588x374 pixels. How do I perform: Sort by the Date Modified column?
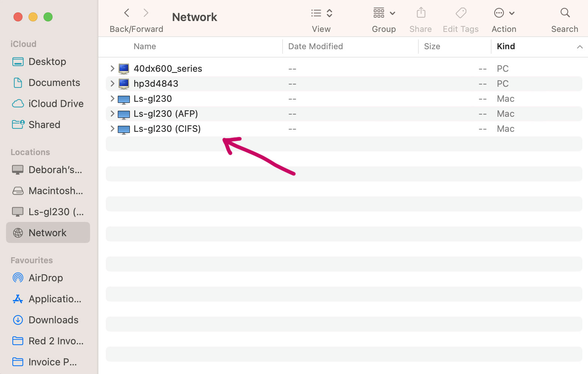315,47
